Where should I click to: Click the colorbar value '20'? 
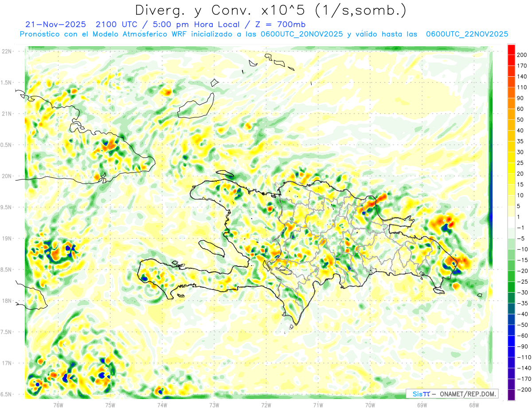[520, 173]
